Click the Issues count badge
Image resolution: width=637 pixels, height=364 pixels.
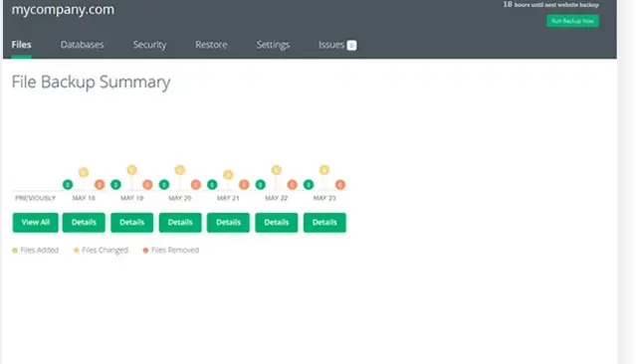(351, 46)
